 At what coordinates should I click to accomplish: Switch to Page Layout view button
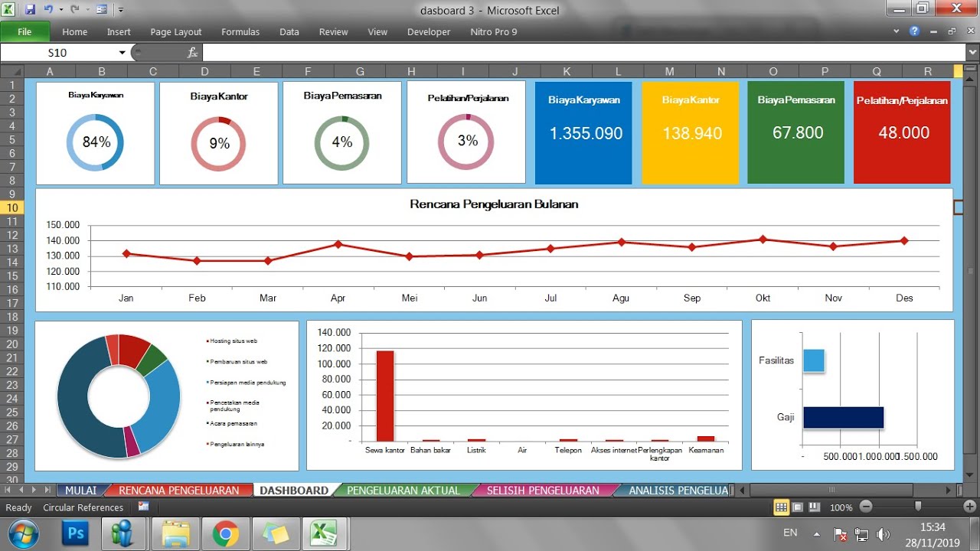coord(798,507)
